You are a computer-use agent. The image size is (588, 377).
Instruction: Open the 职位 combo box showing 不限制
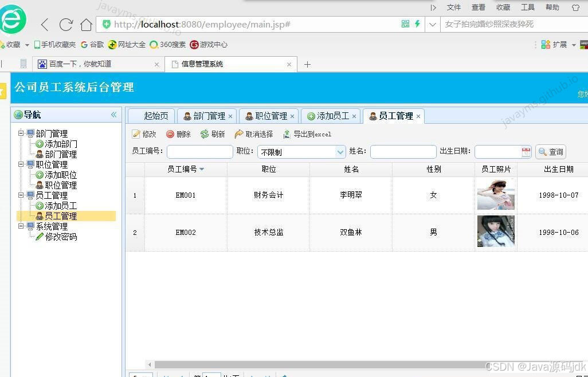(x=301, y=152)
